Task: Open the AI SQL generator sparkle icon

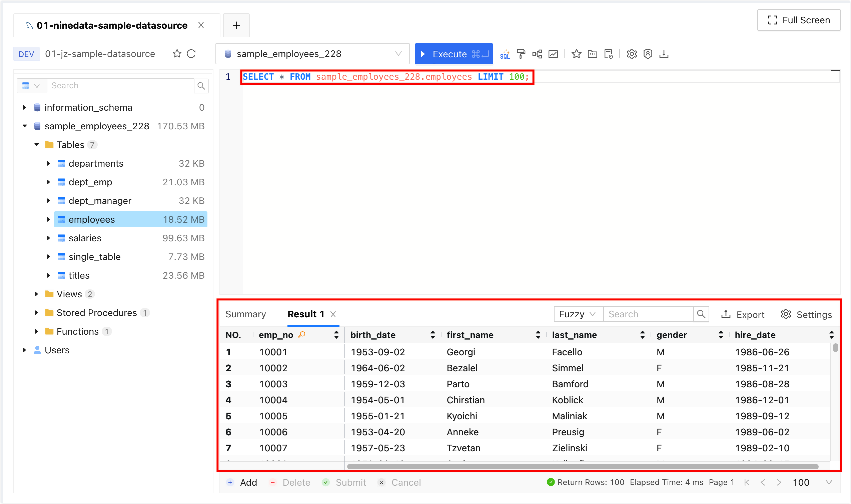Action: click(505, 54)
